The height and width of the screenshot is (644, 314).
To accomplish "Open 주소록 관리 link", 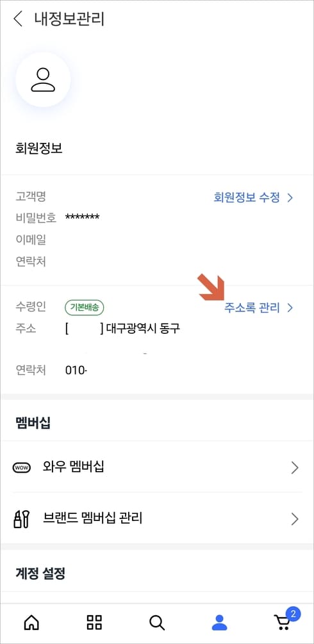I will click(x=252, y=308).
